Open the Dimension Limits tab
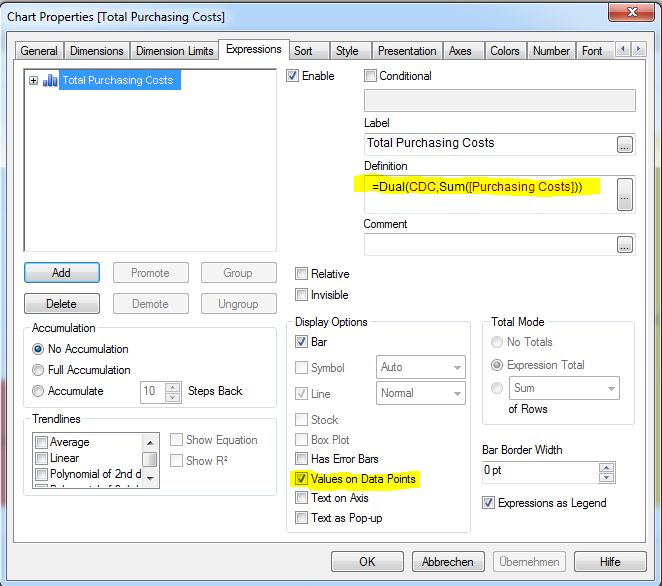 coord(174,51)
